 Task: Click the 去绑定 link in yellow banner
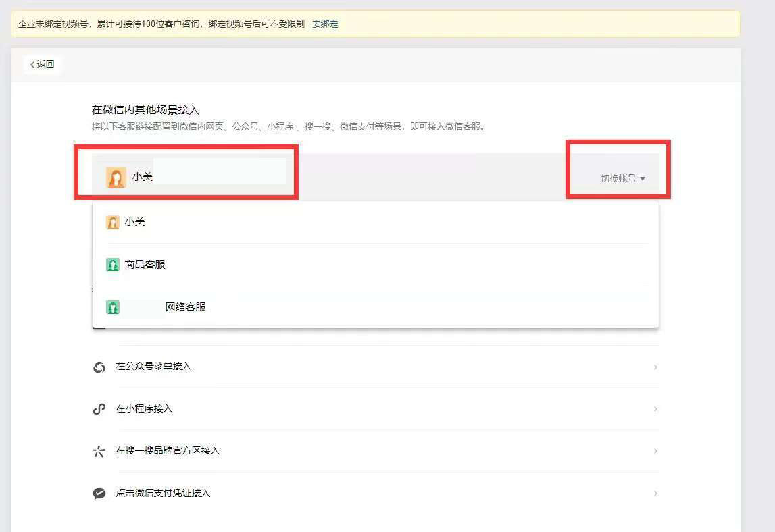point(325,24)
